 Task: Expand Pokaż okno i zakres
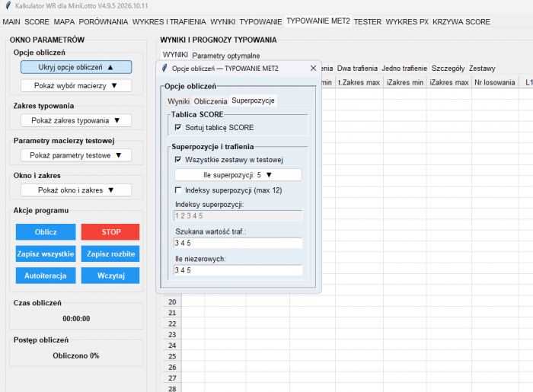pyautogui.click(x=76, y=190)
